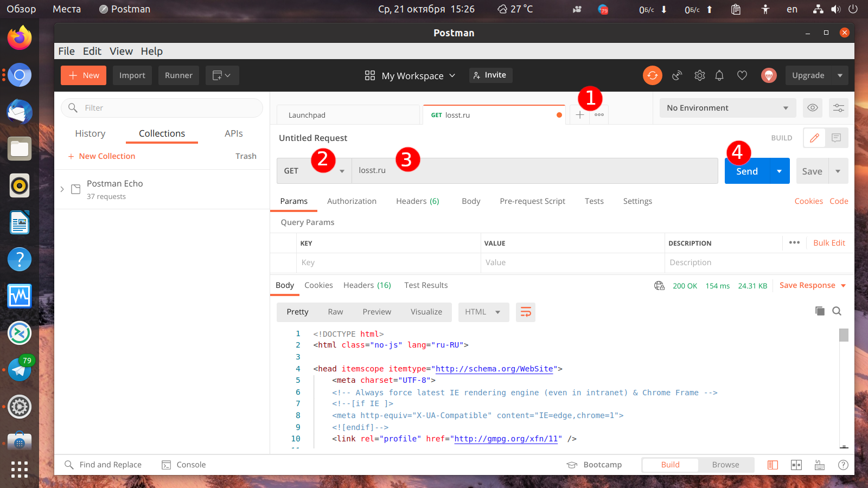Open the Save Response dropdown
The image size is (868, 488).
coord(813,285)
